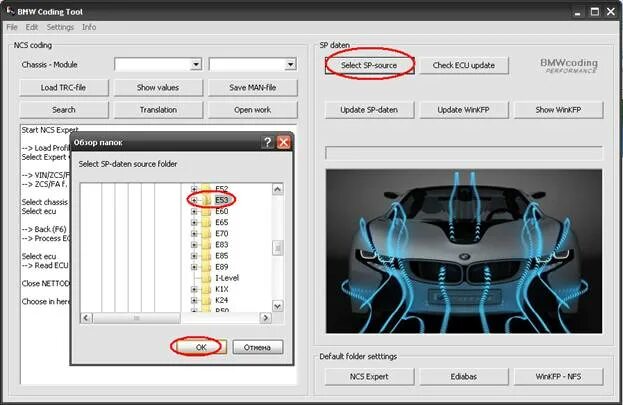Confirm folder selection with OK
The width and height of the screenshot is (623, 405).
coord(201,347)
